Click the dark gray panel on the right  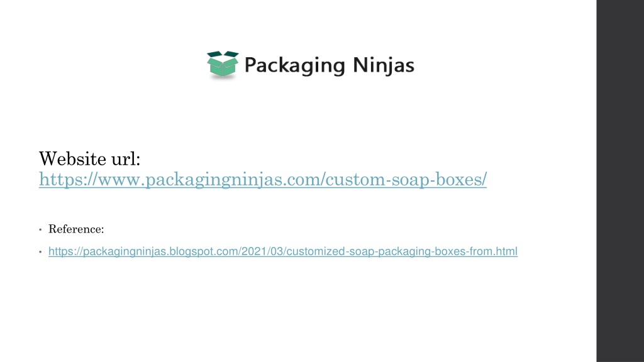[620, 181]
